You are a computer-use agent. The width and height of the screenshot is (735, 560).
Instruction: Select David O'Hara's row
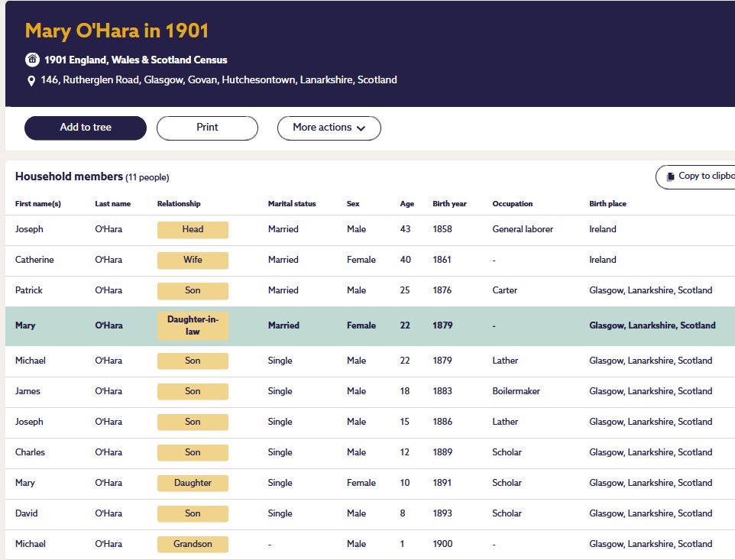pos(26,513)
